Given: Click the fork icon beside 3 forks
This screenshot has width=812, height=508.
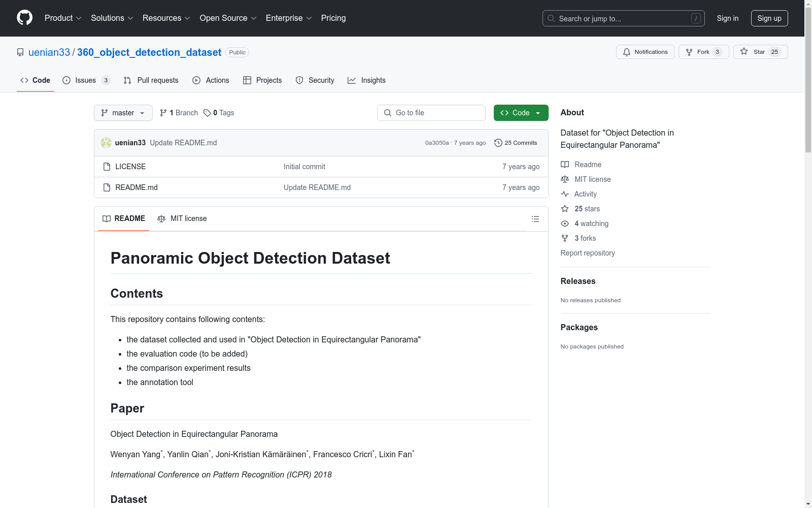Looking at the screenshot, I should point(565,238).
